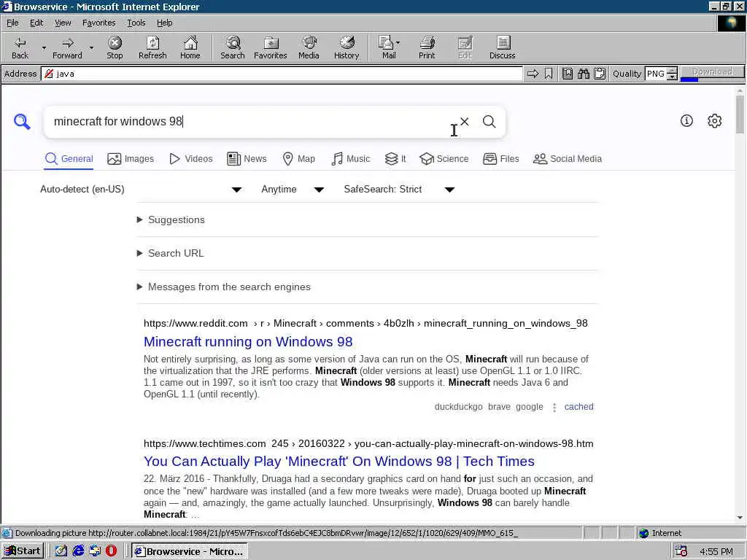Clear the search box with X
The height and width of the screenshot is (560, 747).
point(465,122)
